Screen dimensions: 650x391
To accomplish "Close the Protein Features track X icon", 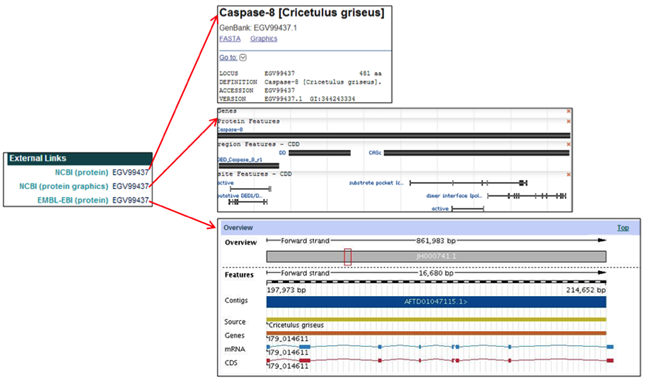I will click(568, 121).
